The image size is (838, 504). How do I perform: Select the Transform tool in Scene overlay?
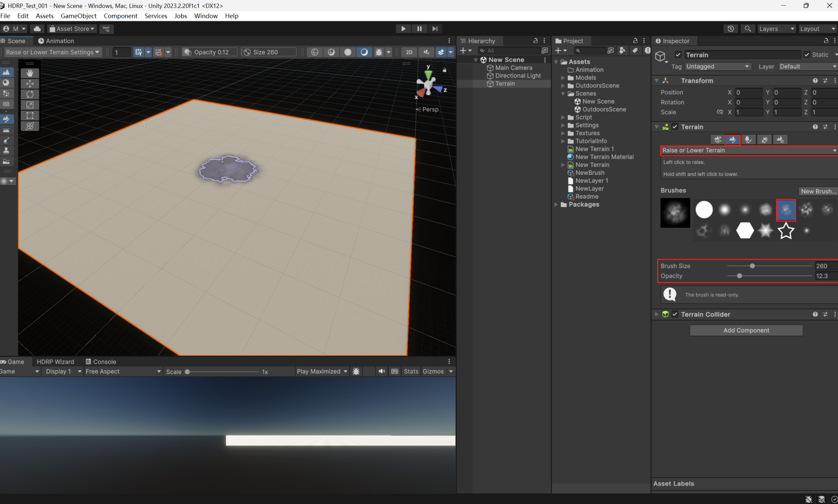30,126
